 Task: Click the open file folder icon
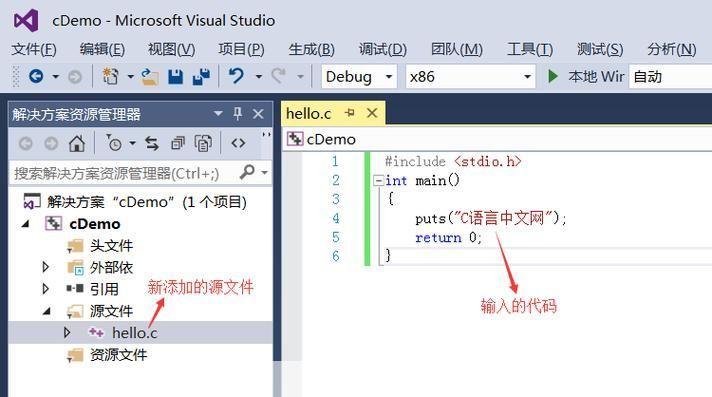click(150, 77)
